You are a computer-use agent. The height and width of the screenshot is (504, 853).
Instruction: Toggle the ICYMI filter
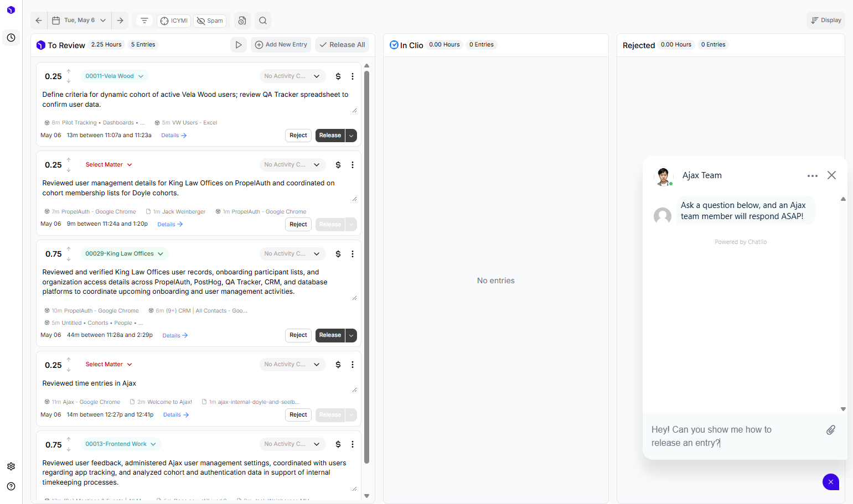pos(174,21)
